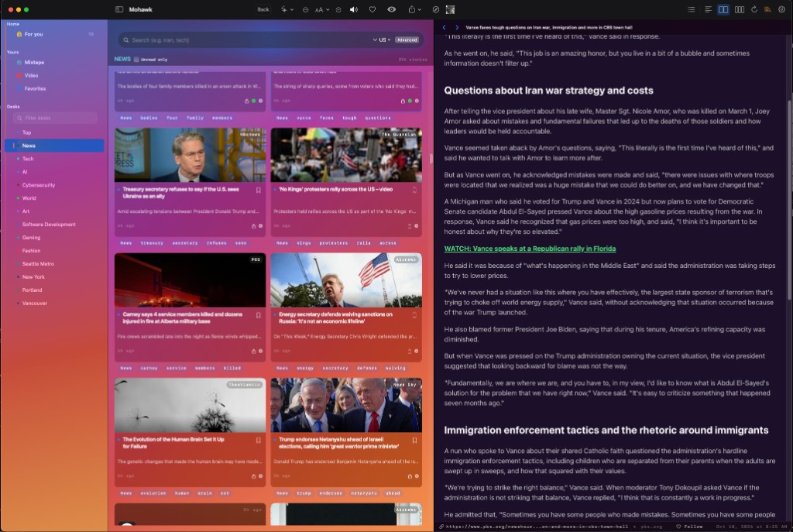Switch to two-column layout icon
793x532 pixels.
723,9
